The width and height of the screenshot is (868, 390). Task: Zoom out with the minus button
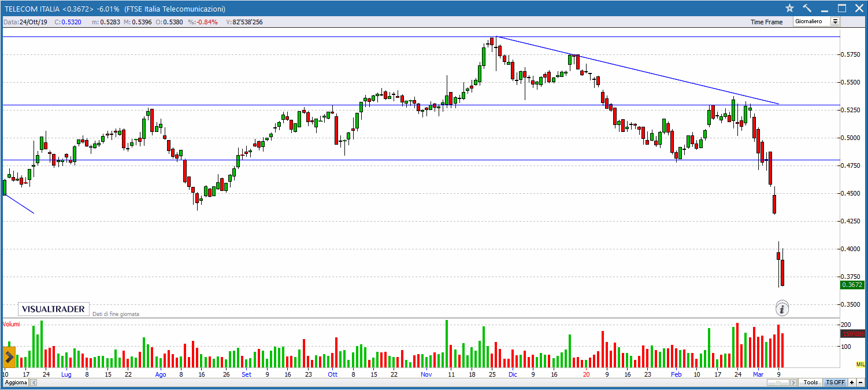pos(860,382)
